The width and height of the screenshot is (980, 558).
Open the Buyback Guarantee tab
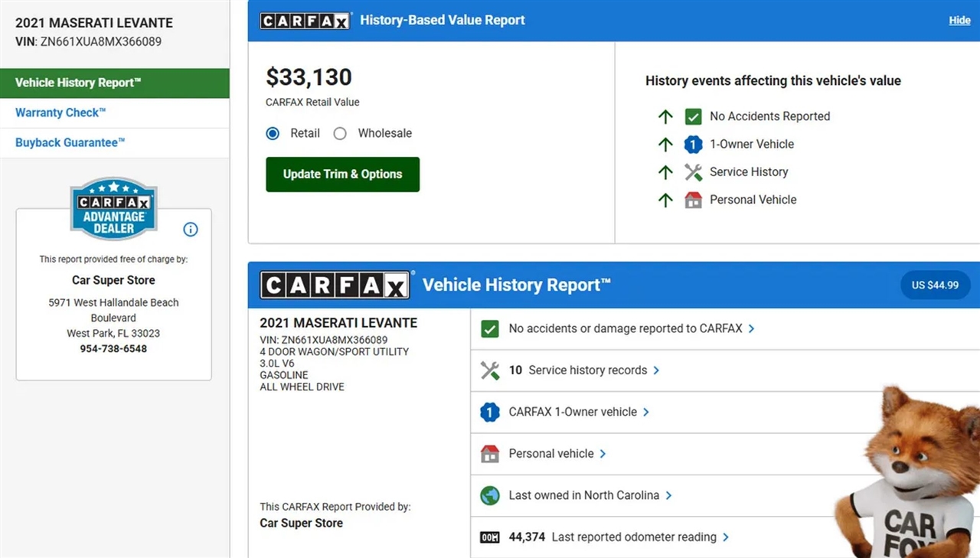(x=70, y=142)
